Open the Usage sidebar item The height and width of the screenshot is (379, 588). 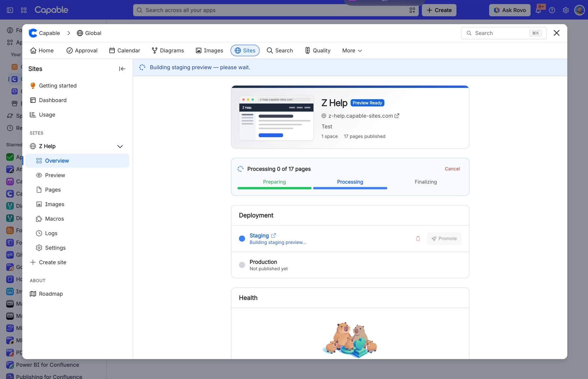coord(77,115)
